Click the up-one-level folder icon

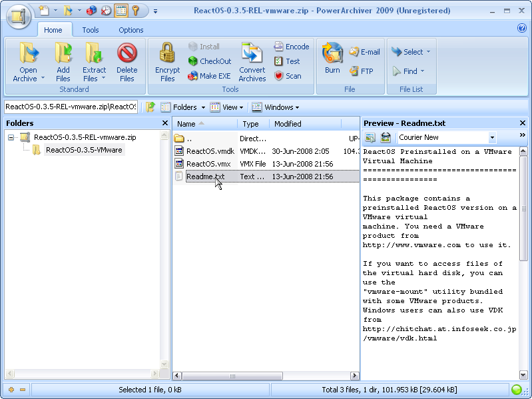(150, 107)
